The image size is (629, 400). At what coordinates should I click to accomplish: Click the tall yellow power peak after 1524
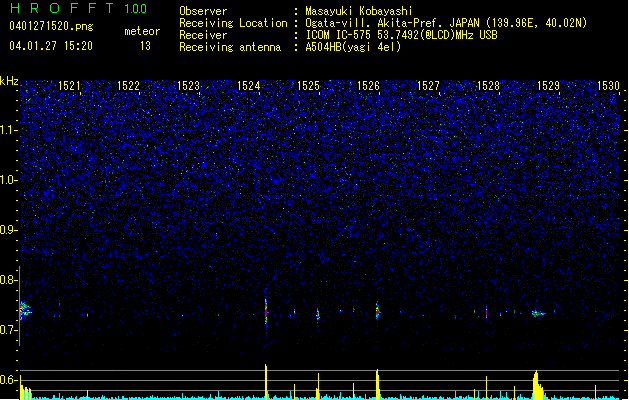[266, 382]
